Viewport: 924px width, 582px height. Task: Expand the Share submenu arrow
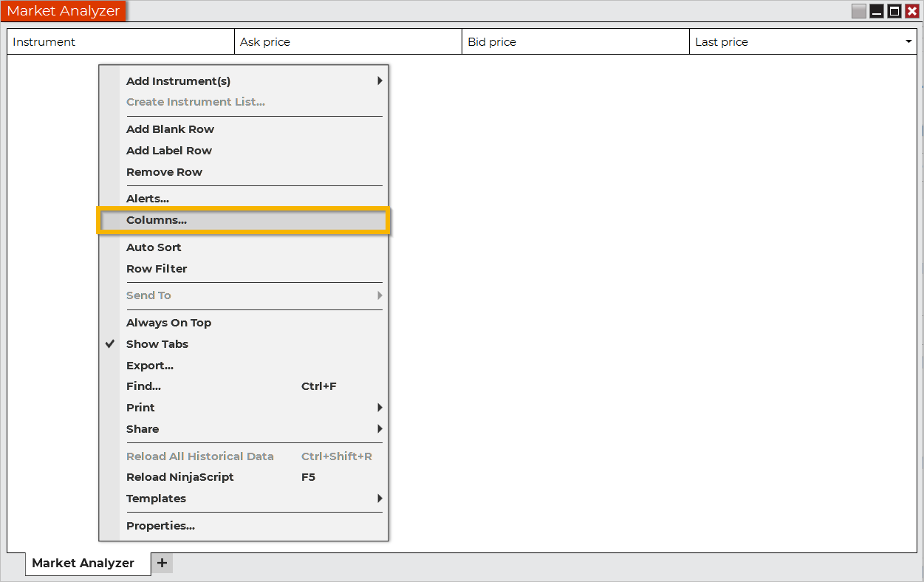click(x=380, y=429)
